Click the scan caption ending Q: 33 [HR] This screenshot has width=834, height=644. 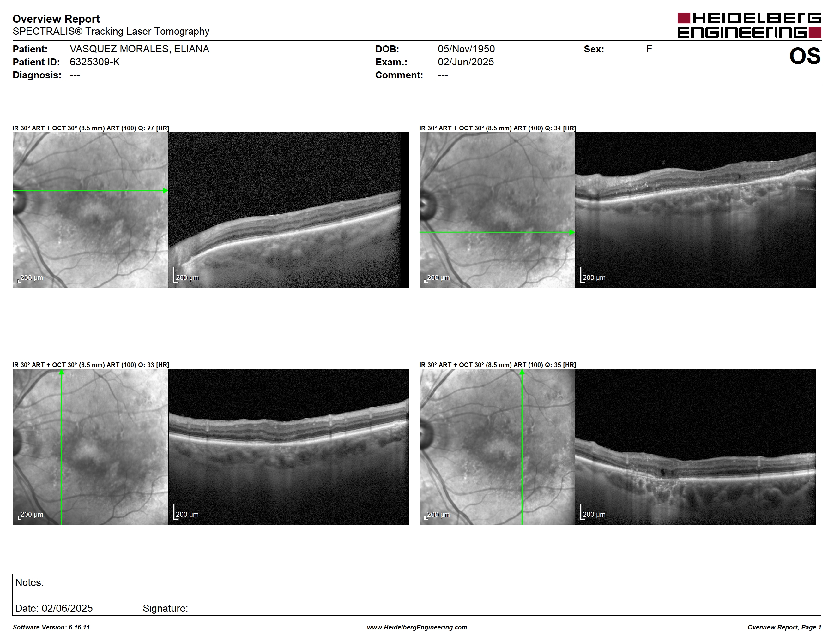coord(91,365)
